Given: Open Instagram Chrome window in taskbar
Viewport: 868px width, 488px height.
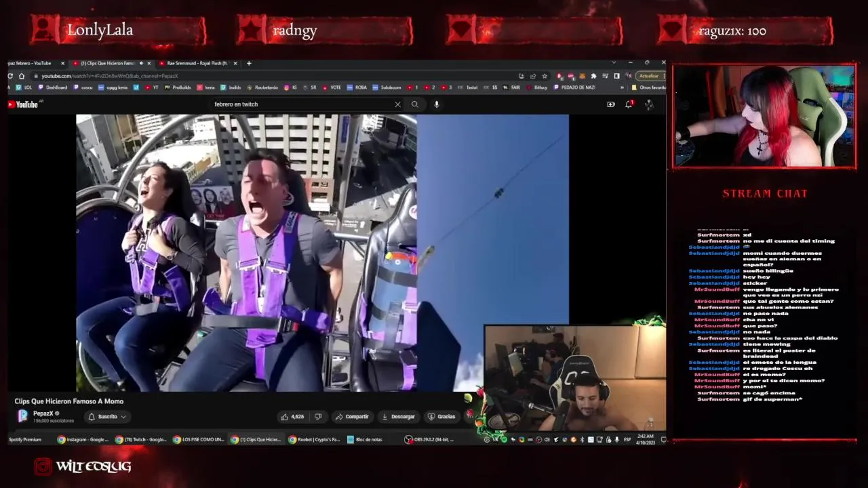Looking at the screenshot, I should click(83, 439).
